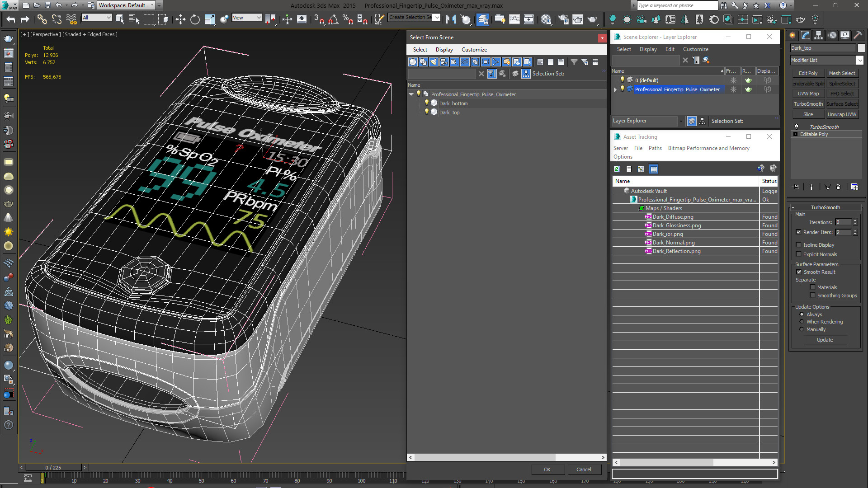This screenshot has height=488, width=868.
Task: Click the Dark_top object color swatch
Action: click(861, 48)
